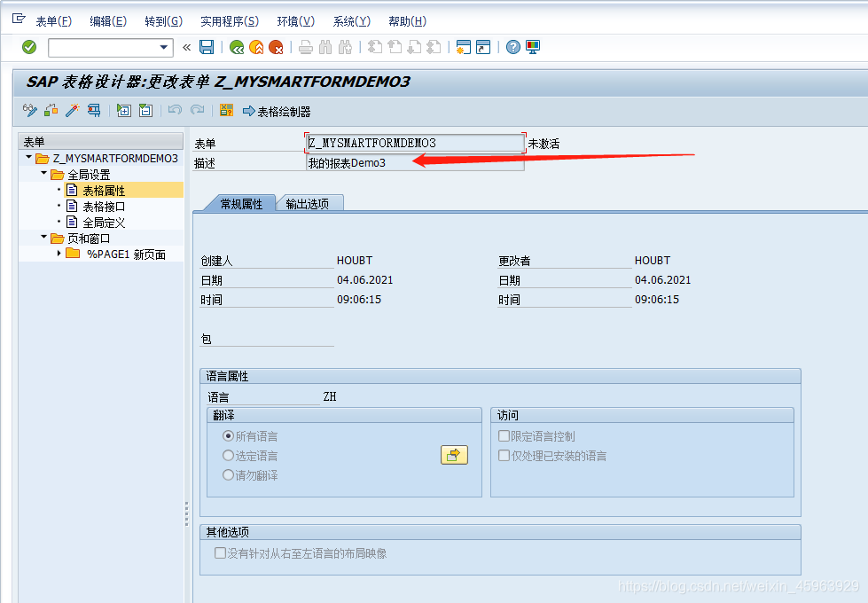Click the SAP window menu icon

pyautogui.click(x=19, y=20)
